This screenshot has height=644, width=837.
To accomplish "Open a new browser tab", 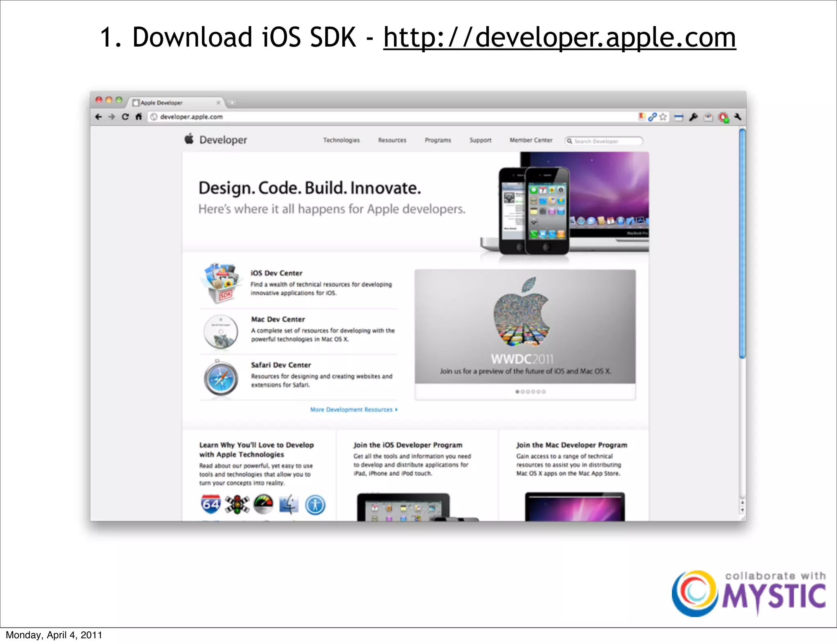I will pyautogui.click(x=232, y=103).
